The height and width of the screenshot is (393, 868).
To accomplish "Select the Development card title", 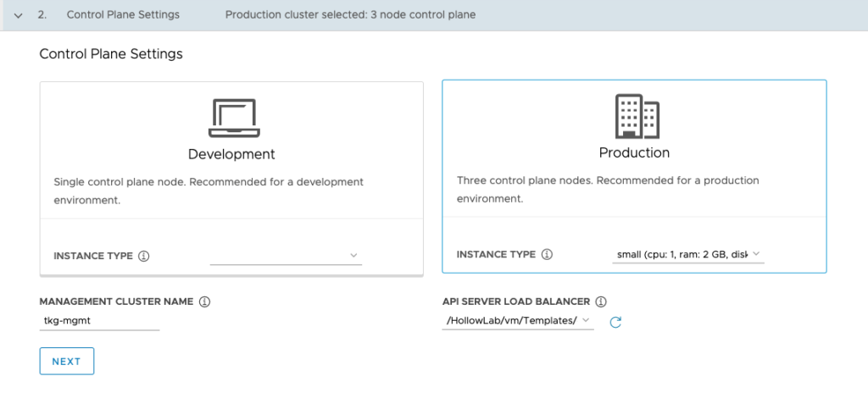I will pos(231,154).
